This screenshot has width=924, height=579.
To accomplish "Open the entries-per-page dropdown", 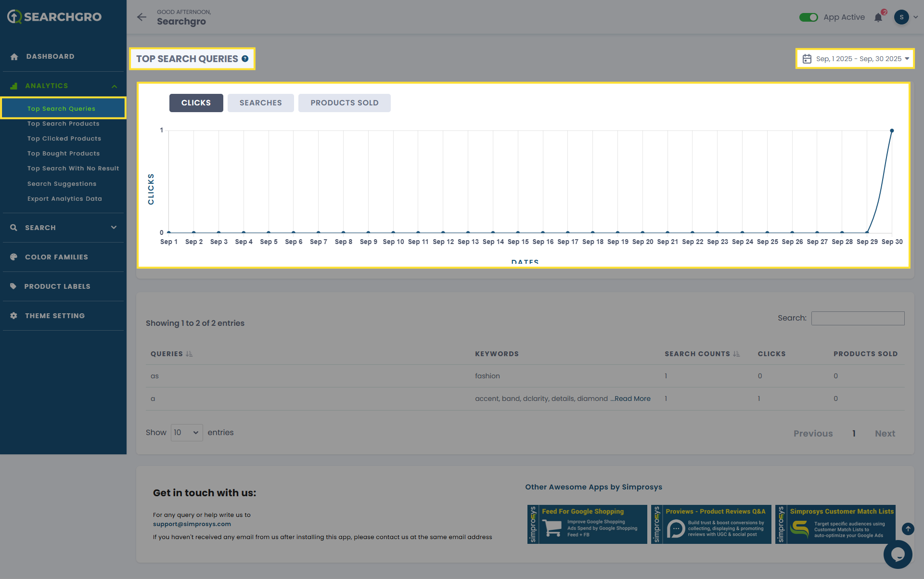I will coord(186,433).
